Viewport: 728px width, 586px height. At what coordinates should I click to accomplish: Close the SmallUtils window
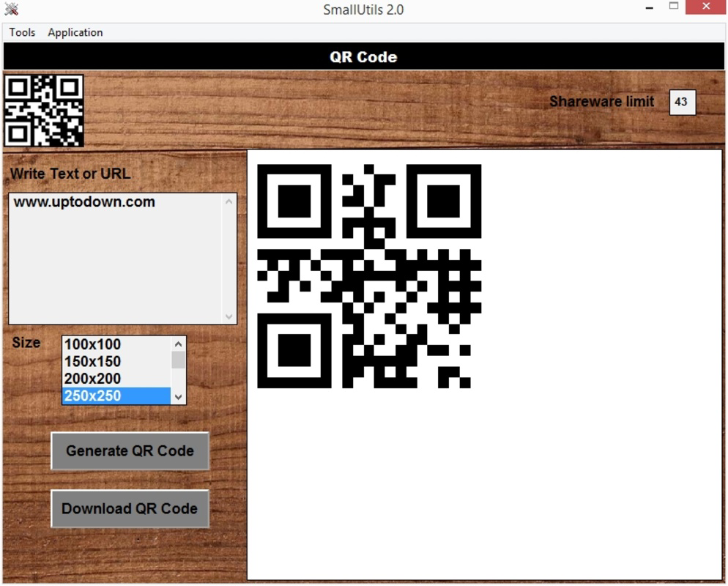(x=706, y=7)
